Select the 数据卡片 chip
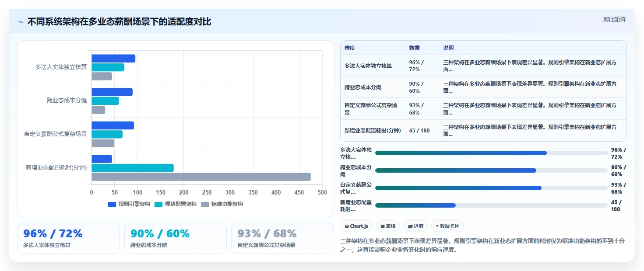This screenshot has width=644, height=271. (447, 226)
